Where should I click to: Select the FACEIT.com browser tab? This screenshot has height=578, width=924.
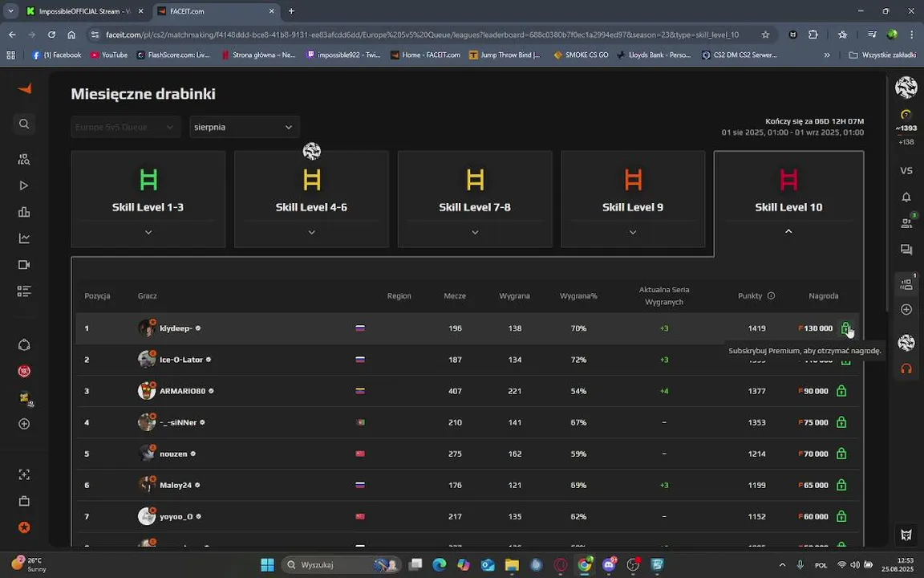click(217, 11)
